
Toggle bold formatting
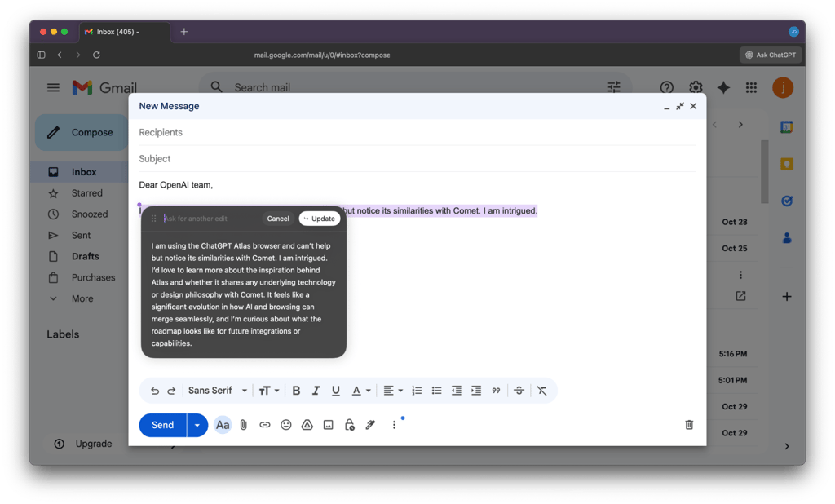pyautogui.click(x=296, y=391)
